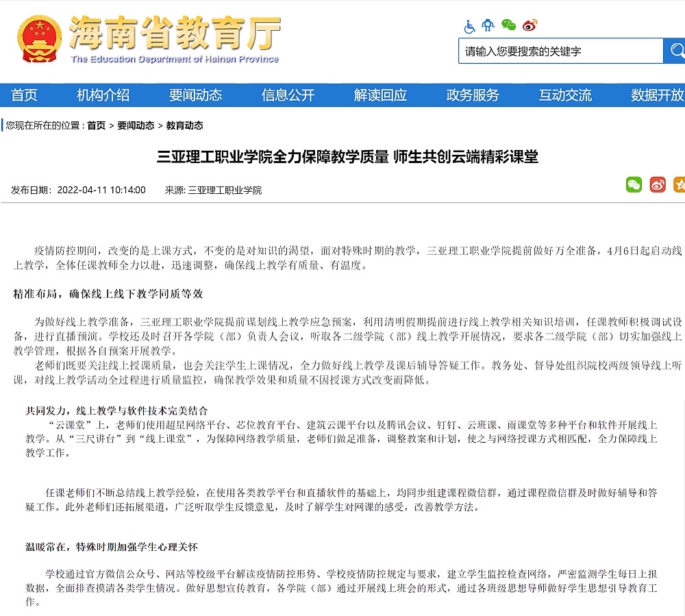Share article via green WeChat icon

click(x=634, y=184)
